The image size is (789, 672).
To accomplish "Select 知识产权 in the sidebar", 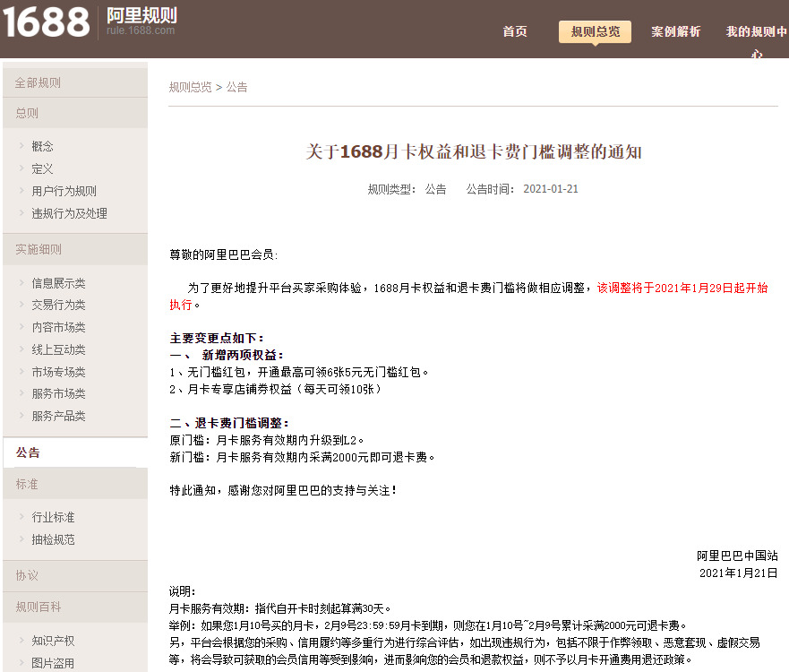I will (x=53, y=641).
